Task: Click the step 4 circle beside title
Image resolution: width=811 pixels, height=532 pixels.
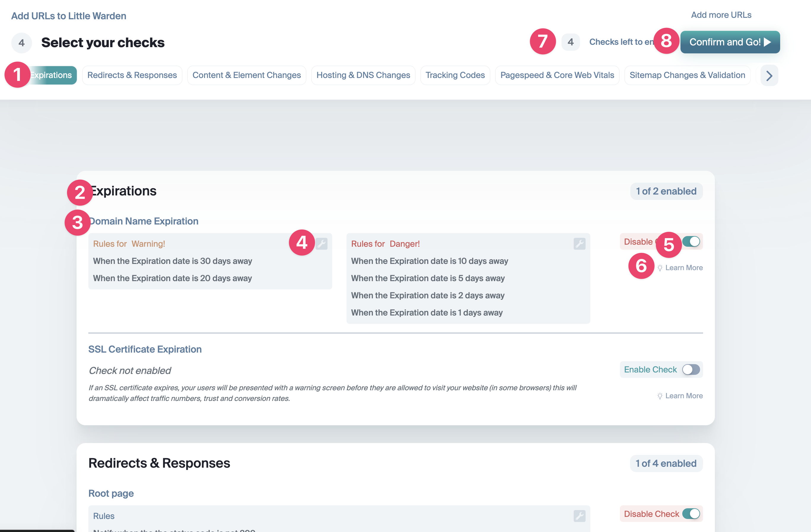Action: click(21, 43)
